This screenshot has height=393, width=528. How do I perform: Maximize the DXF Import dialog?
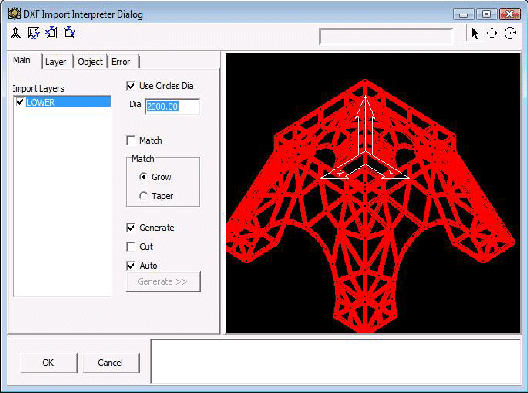tap(486, 14)
